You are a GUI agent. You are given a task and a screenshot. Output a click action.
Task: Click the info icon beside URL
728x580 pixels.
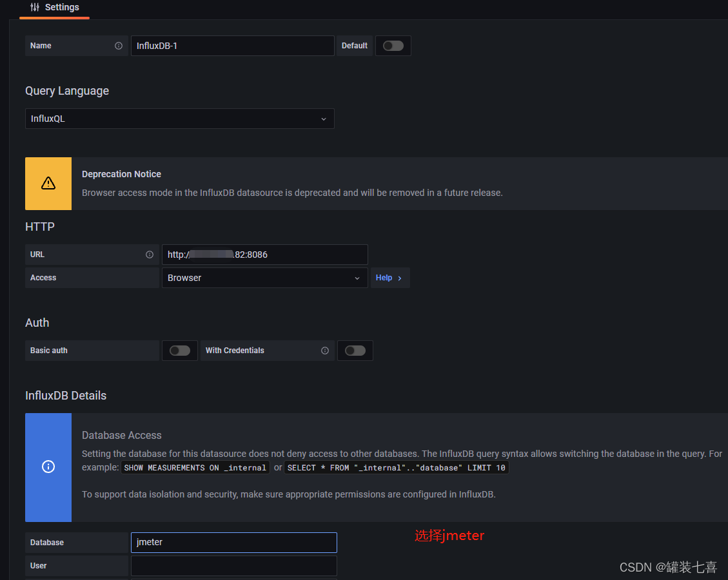pyautogui.click(x=150, y=255)
